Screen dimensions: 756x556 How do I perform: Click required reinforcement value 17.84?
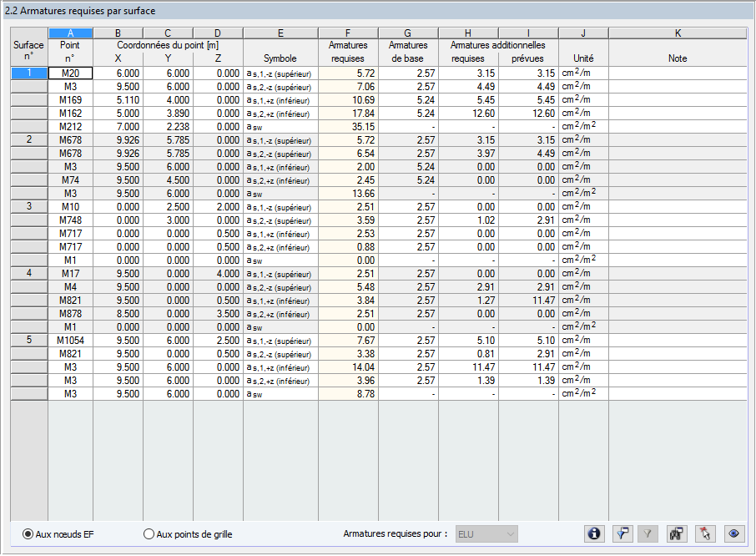[x=348, y=114]
